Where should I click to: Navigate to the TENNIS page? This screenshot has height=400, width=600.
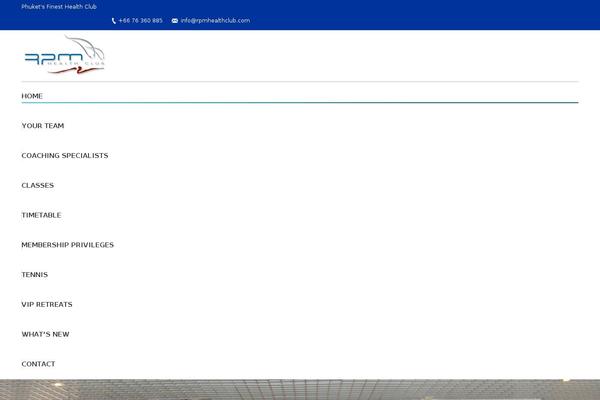coord(35,274)
